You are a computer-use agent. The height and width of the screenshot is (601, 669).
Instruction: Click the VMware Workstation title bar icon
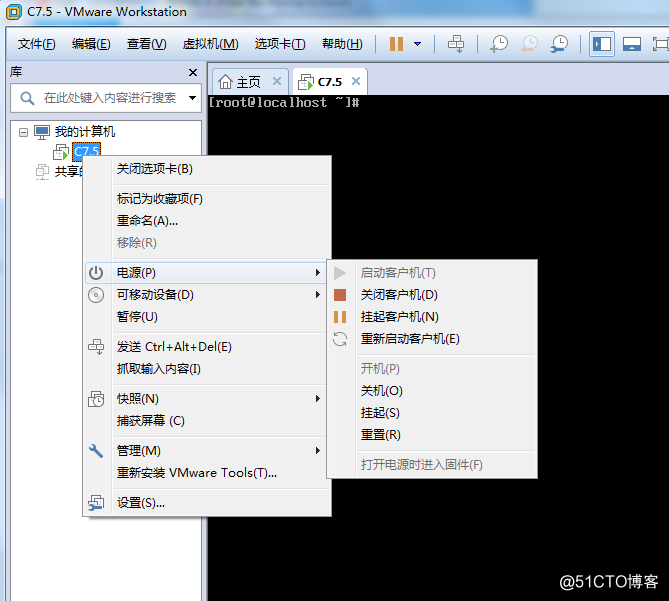(14, 12)
